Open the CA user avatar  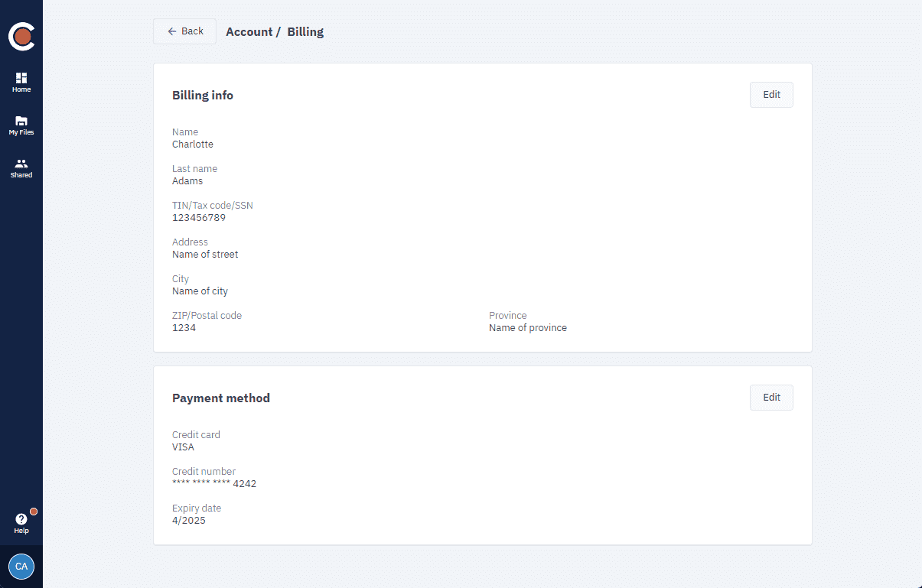(x=21, y=567)
